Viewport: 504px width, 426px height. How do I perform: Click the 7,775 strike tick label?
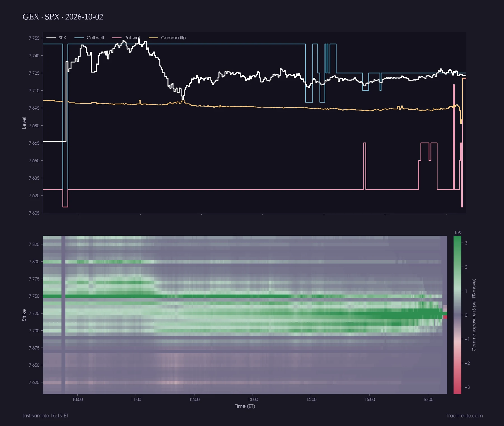coord(34,279)
